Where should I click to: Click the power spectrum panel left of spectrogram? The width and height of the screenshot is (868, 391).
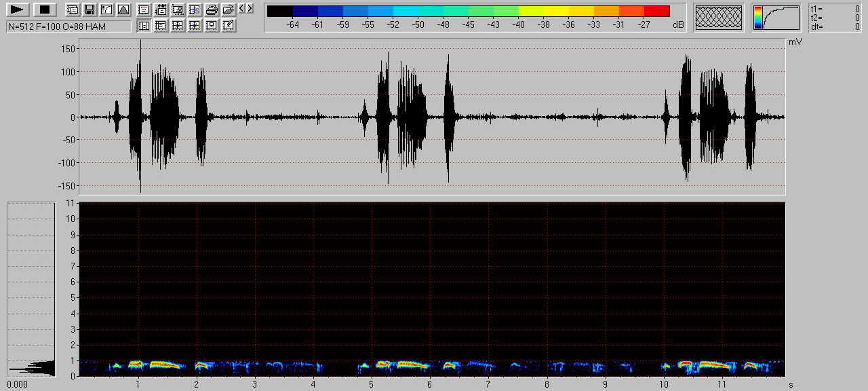click(x=31, y=288)
